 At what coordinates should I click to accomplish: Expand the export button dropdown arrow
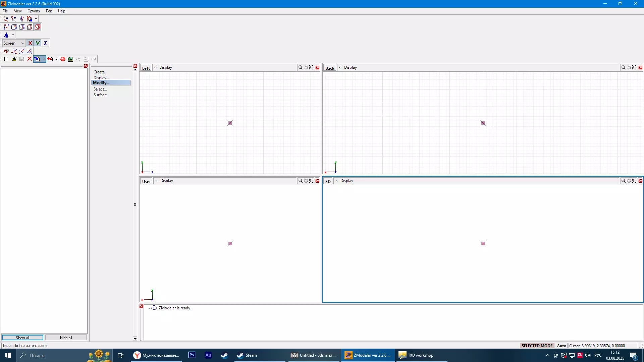pyautogui.click(x=56, y=59)
